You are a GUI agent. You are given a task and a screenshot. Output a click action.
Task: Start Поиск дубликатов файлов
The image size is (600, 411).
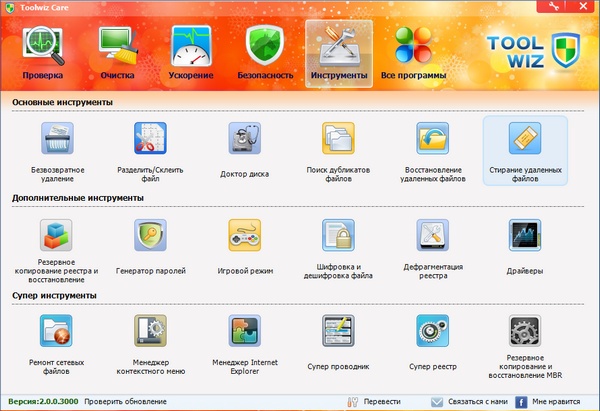(338, 140)
